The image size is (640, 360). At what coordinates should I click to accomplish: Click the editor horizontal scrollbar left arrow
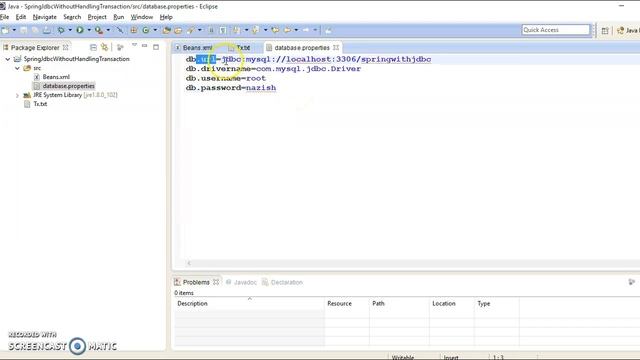[189, 263]
